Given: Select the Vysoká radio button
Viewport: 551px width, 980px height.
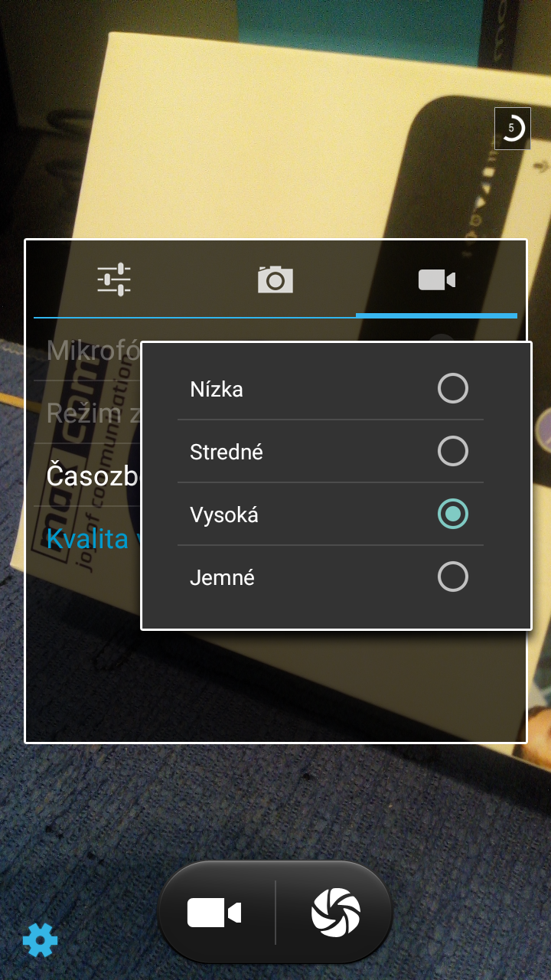Looking at the screenshot, I should (x=453, y=514).
